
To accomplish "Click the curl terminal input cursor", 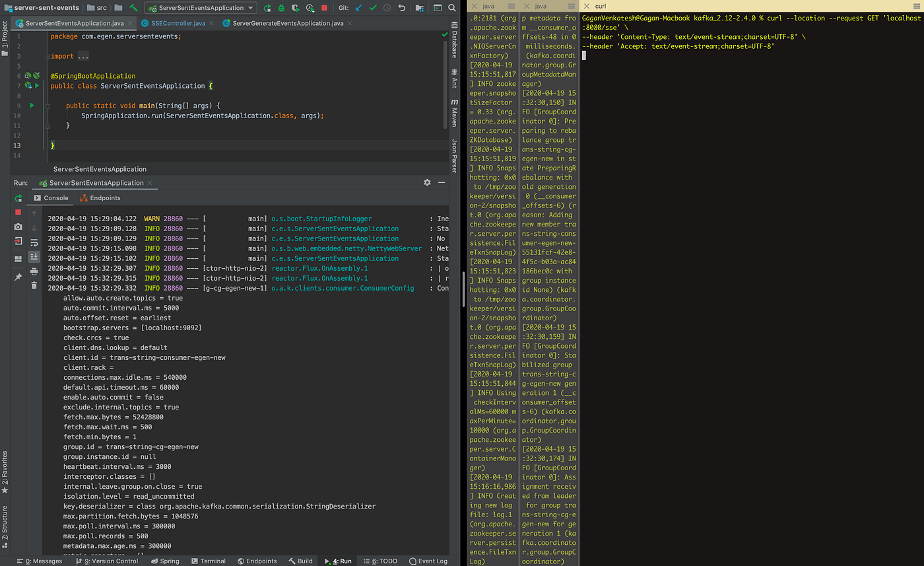I will pyautogui.click(x=583, y=55).
